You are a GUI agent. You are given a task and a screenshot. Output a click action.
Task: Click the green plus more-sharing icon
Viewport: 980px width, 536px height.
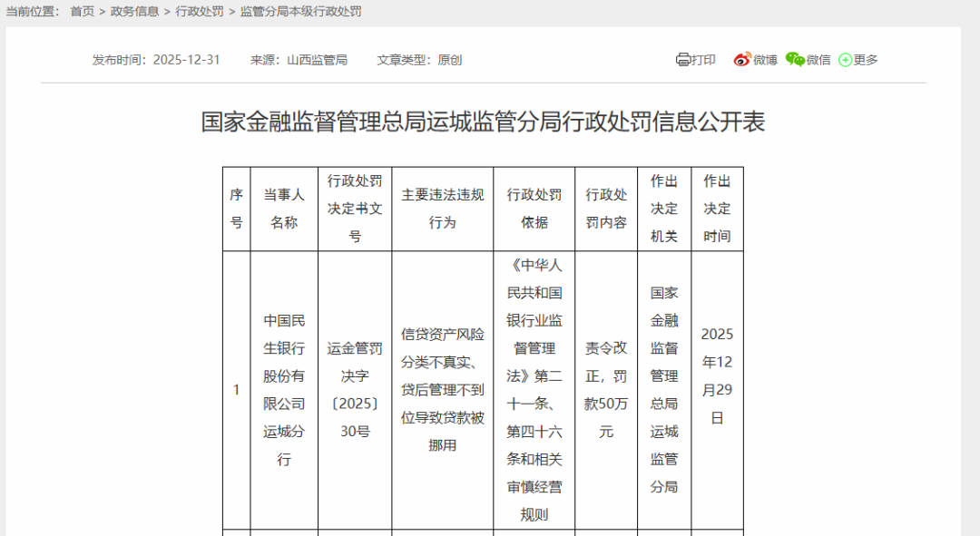[845, 60]
